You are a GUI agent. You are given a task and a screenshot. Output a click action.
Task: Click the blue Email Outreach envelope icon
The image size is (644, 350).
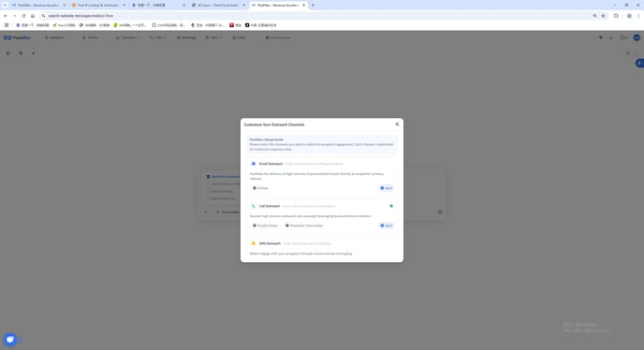click(x=254, y=164)
